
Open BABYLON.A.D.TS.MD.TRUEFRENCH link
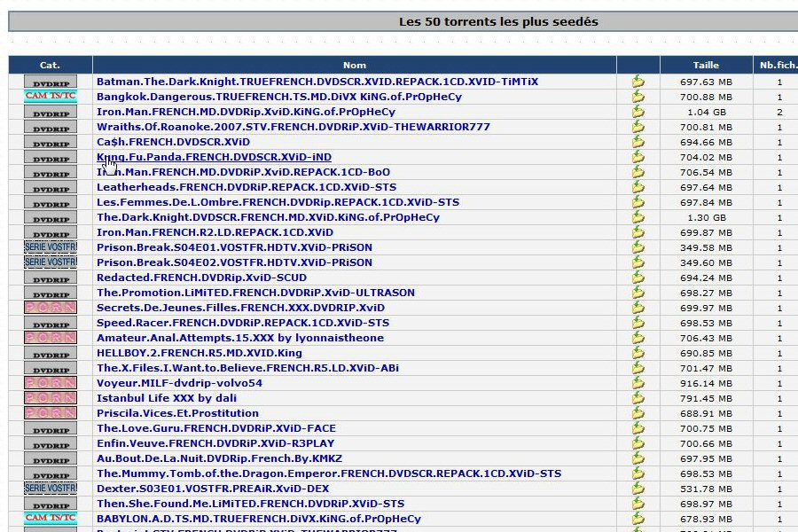[x=259, y=519]
